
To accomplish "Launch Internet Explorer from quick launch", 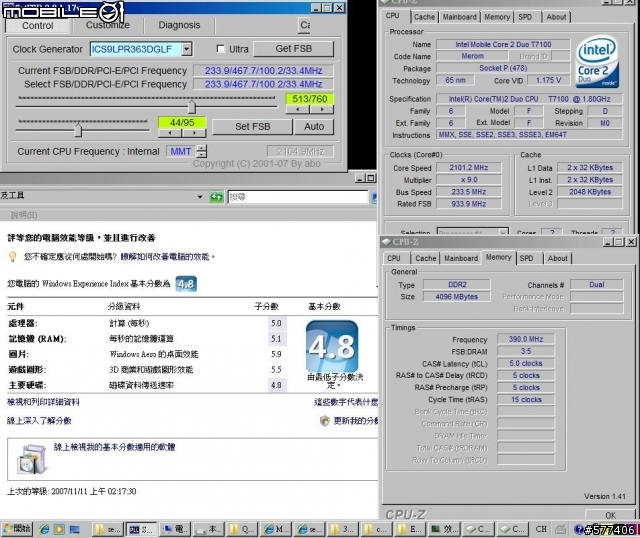I will click(44, 529).
